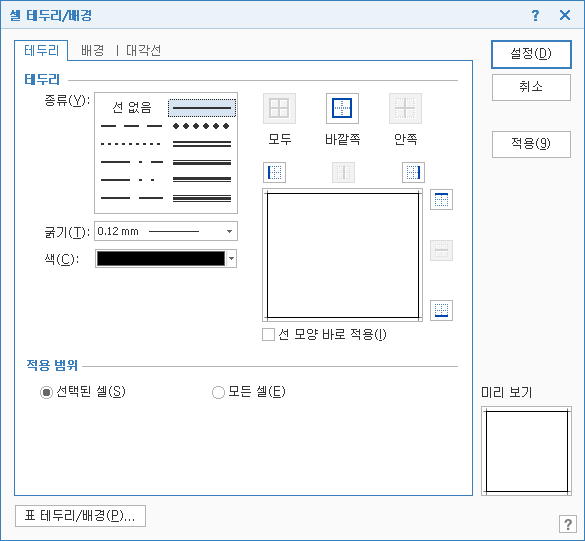Apply border to all lines (모두) icon
This screenshot has height=541, width=585.
click(x=279, y=109)
